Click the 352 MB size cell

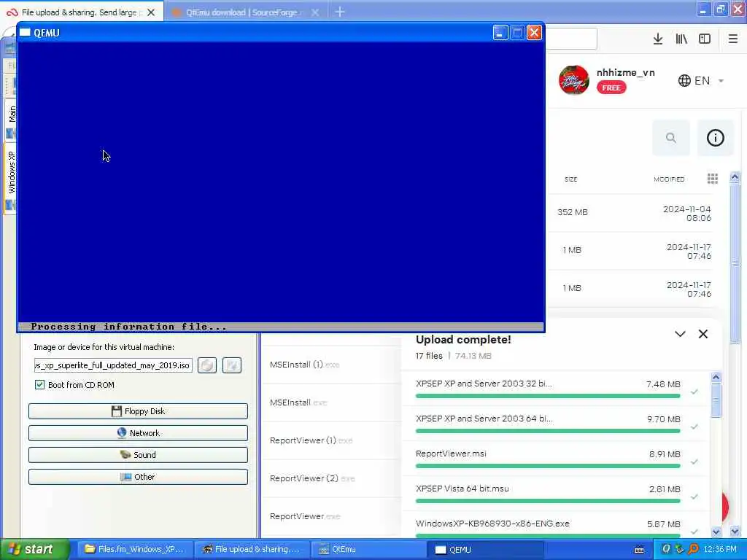[x=573, y=212]
